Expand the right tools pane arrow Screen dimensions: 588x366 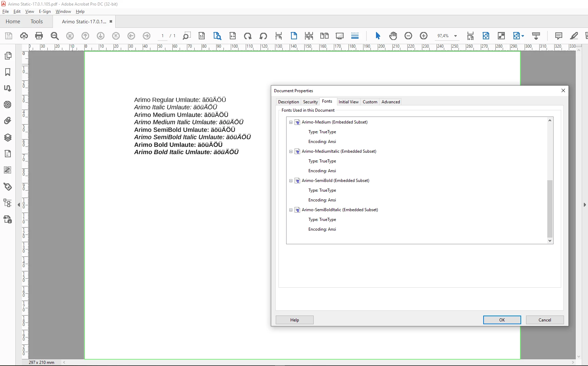click(x=585, y=205)
